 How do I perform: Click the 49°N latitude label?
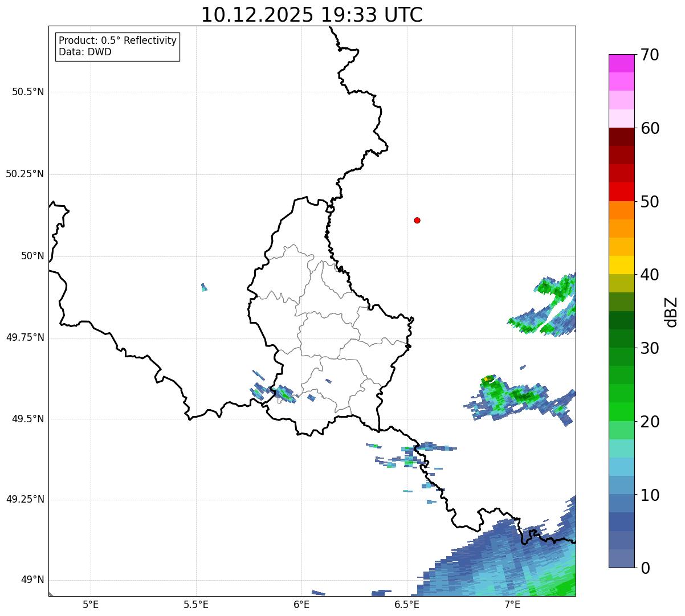32,580
